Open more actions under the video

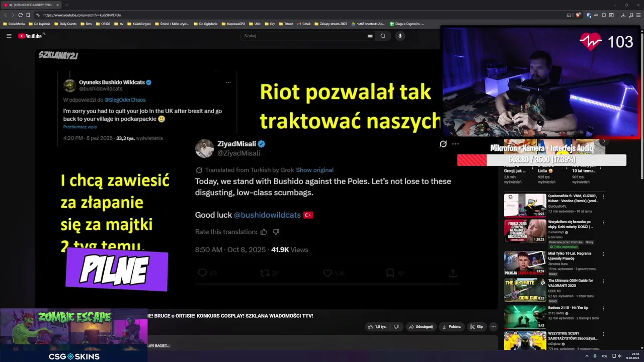[x=493, y=327]
